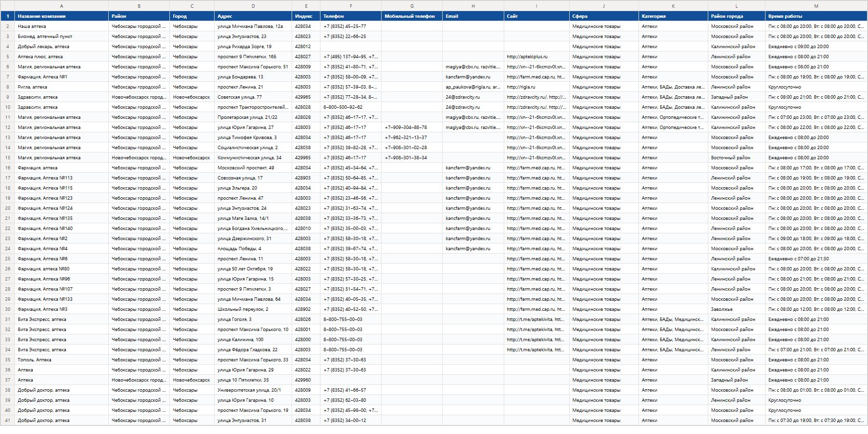Select index cell '428026'
868x434 pixels.
[x=306, y=319]
